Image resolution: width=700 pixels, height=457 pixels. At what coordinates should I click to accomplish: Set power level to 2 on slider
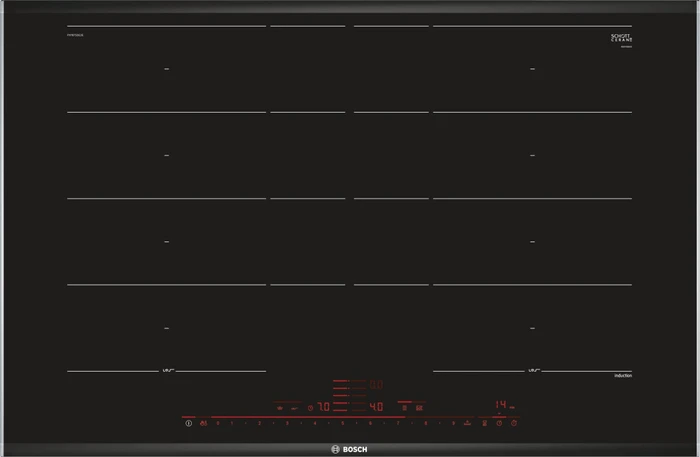coord(259,423)
